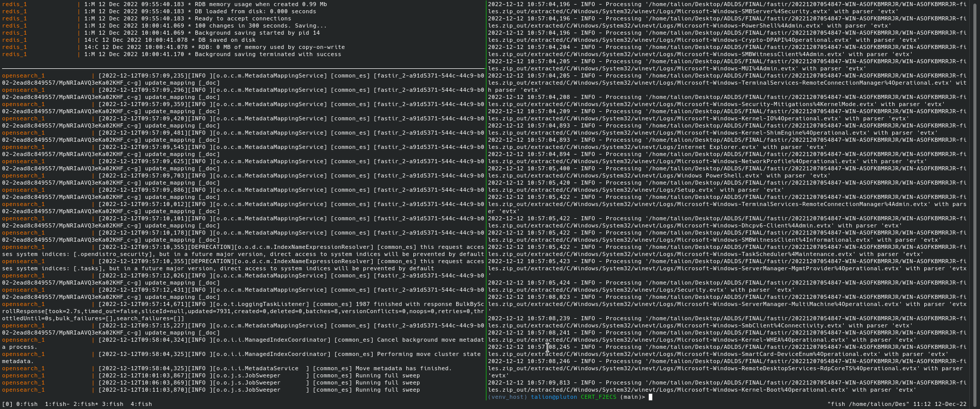Click the horizontal divider below the redis pane

click(243, 68)
